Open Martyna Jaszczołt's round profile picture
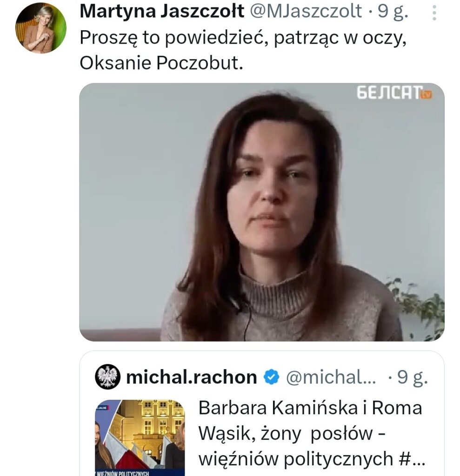The width and height of the screenshot is (460, 476). tap(41, 28)
